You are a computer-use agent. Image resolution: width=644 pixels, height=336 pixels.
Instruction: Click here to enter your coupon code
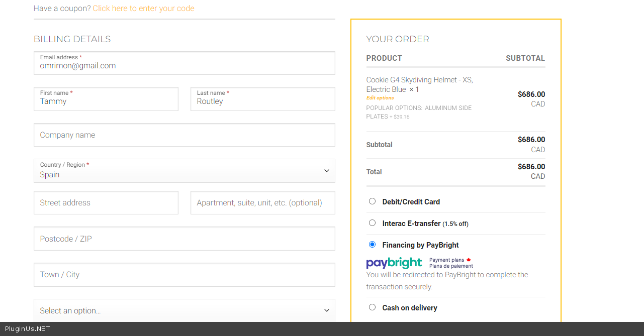point(143,9)
